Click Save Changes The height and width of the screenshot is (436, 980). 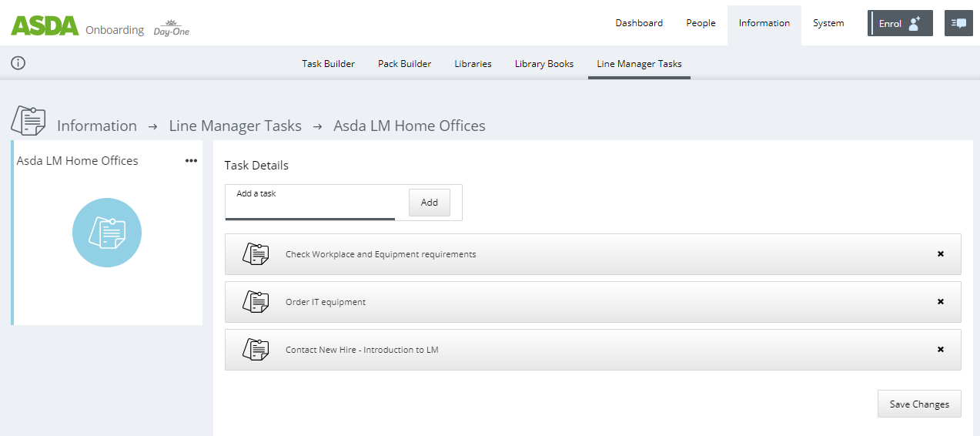pyautogui.click(x=918, y=404)
